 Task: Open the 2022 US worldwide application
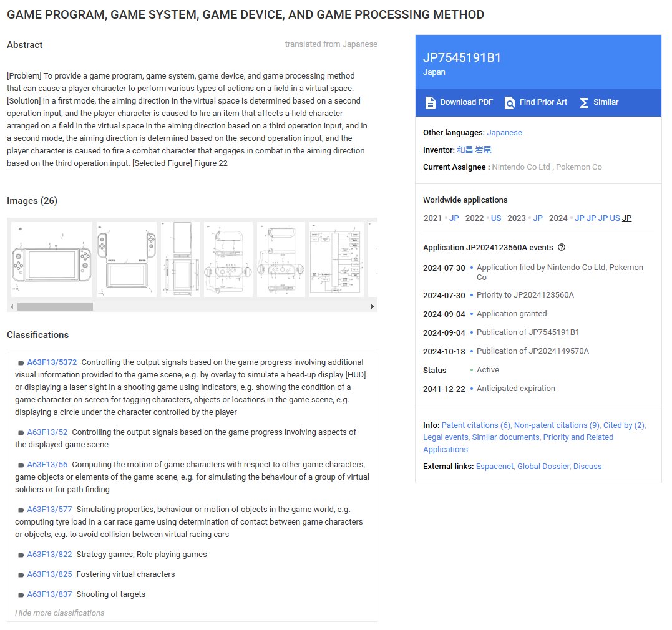pyautogui.click(x=496, y=218)
